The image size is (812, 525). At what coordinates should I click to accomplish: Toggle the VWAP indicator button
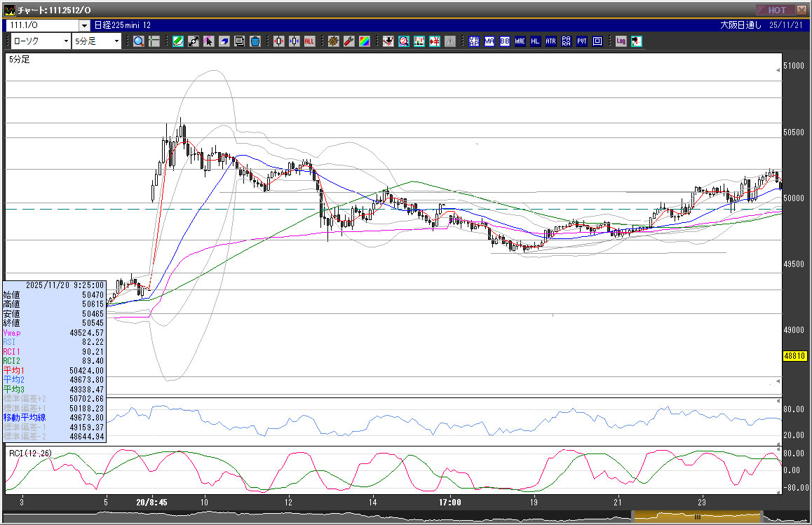(x=474, y=41)
